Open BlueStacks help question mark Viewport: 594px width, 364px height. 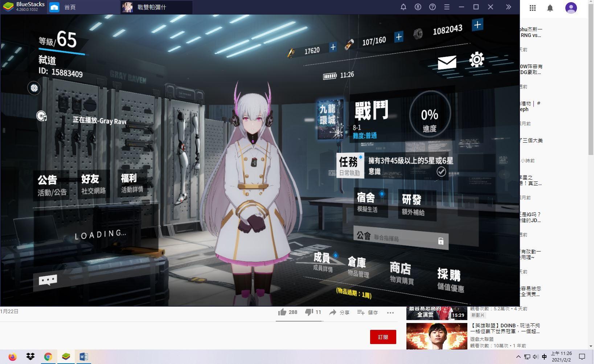[433, 7]
